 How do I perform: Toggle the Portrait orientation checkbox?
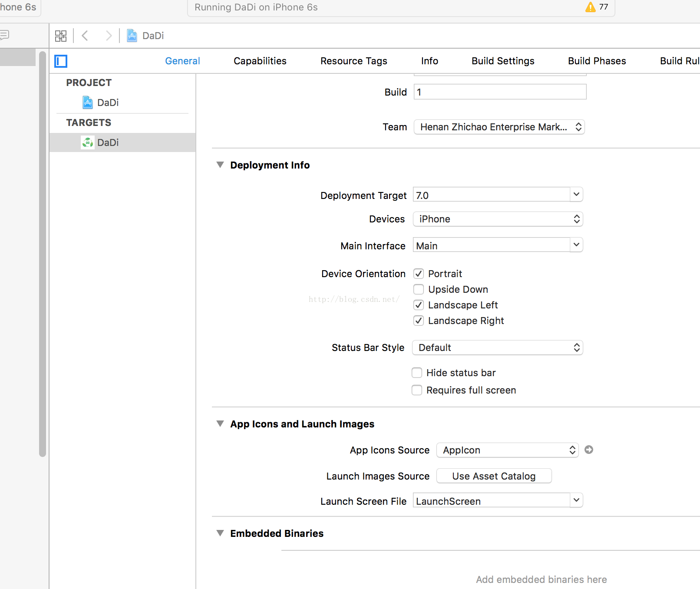419,274
